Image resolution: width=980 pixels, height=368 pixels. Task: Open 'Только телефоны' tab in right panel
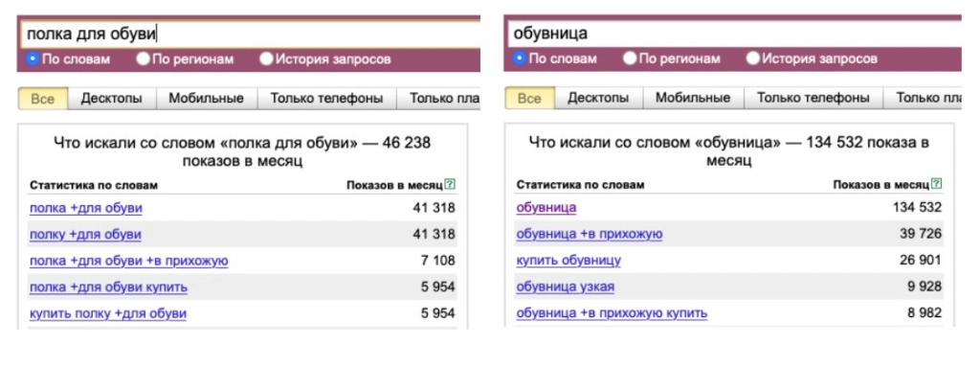tap(813, 99)
